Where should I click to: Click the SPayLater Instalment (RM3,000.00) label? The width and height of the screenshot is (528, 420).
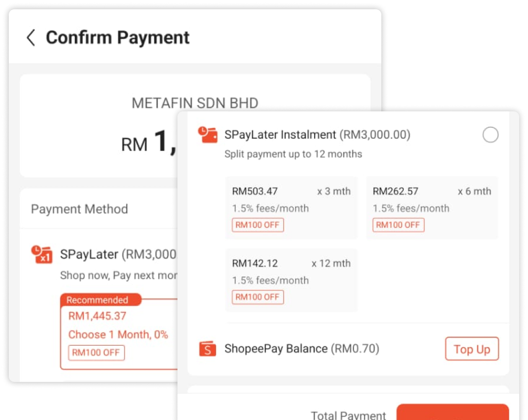tap(317, 135)
